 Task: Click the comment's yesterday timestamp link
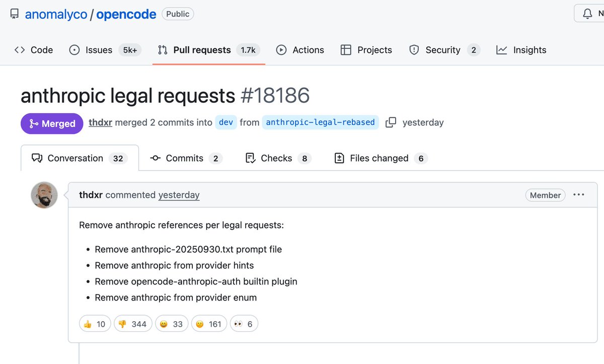coord(179,195)
